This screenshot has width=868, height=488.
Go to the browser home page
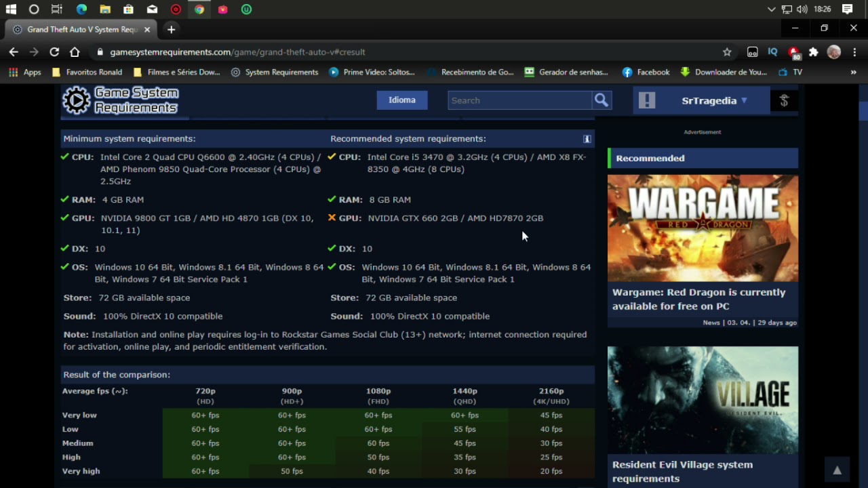[75, 52]
